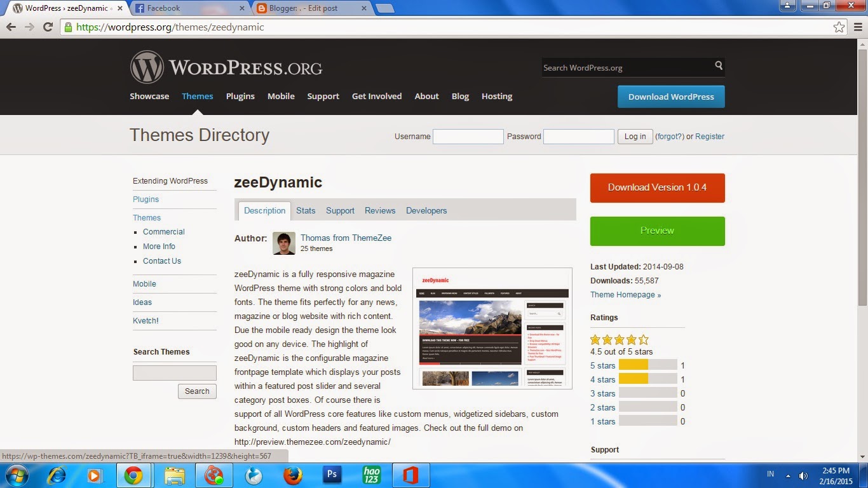The image size is (868, 488).
Task: Open Kvetch! in the sidebar
Action: coord(146,321)
